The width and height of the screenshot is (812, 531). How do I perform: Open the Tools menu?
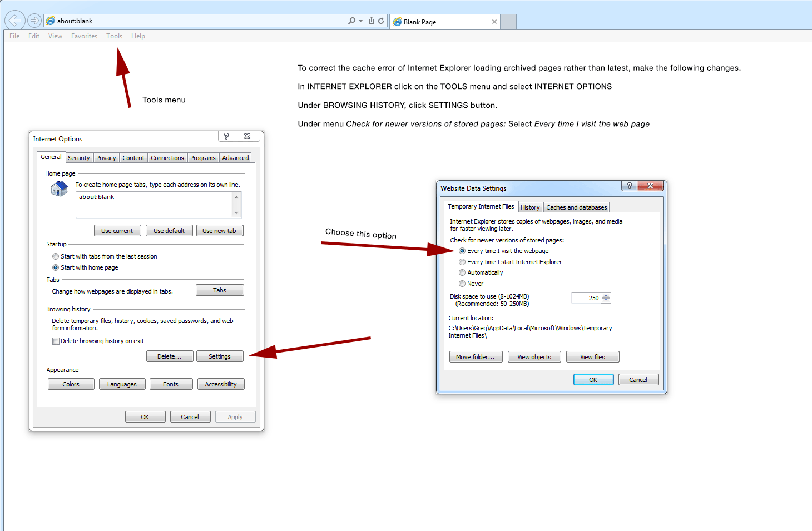tap(114, 36)
